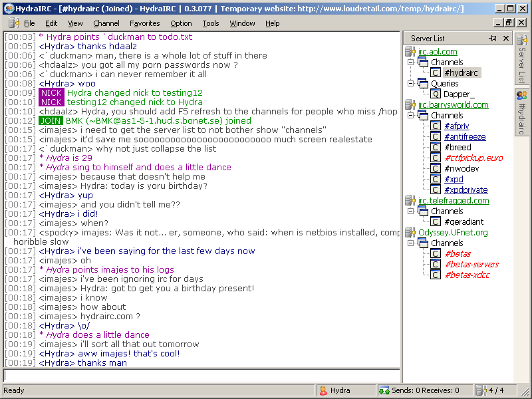Click the channel icon beside #breed
532x399 pixels.
436,147
